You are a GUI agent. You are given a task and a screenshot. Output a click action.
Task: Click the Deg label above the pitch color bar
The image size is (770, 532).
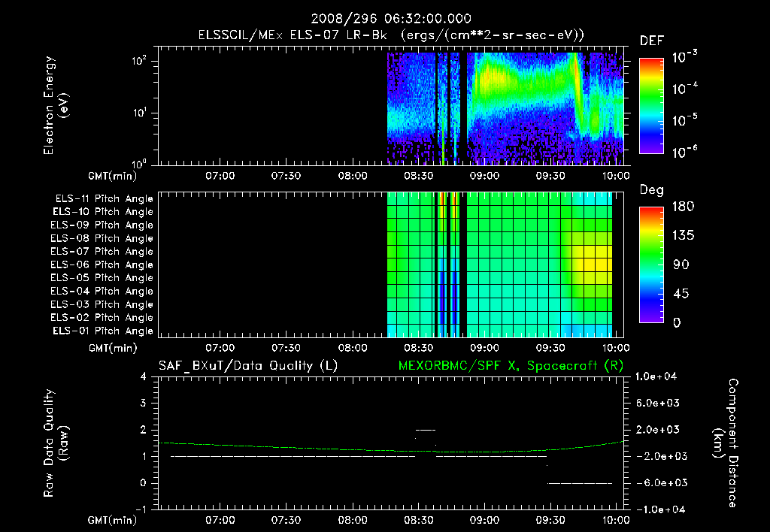[651, 190]
